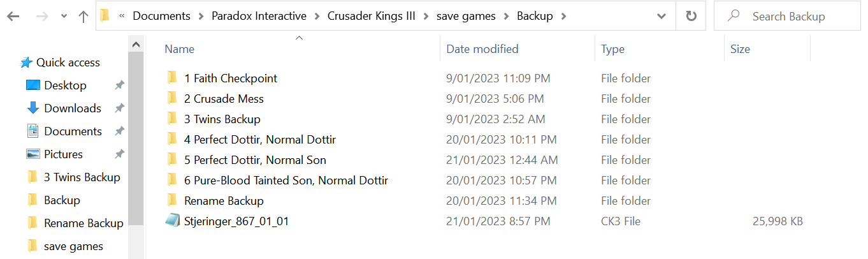The height and width of the screenshot is (259, 868).
Task: Click the Pictures icon in sidebar
Action: pos(33,154)
